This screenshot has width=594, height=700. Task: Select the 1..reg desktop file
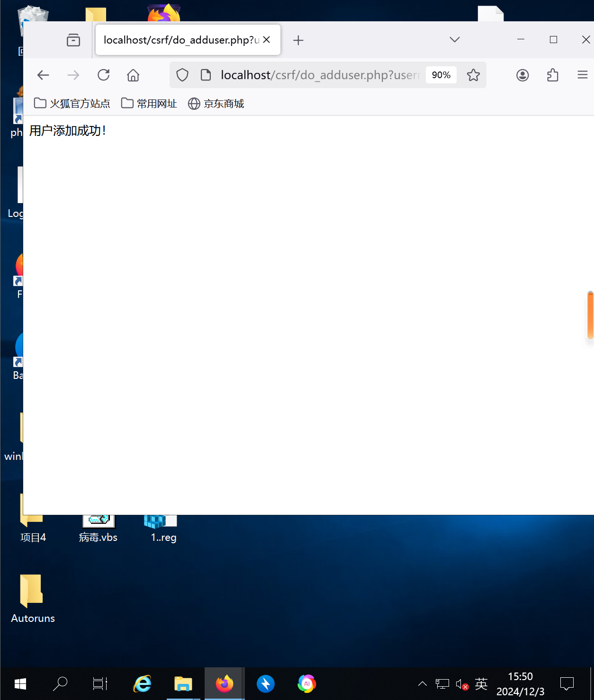tap(163, 529)
